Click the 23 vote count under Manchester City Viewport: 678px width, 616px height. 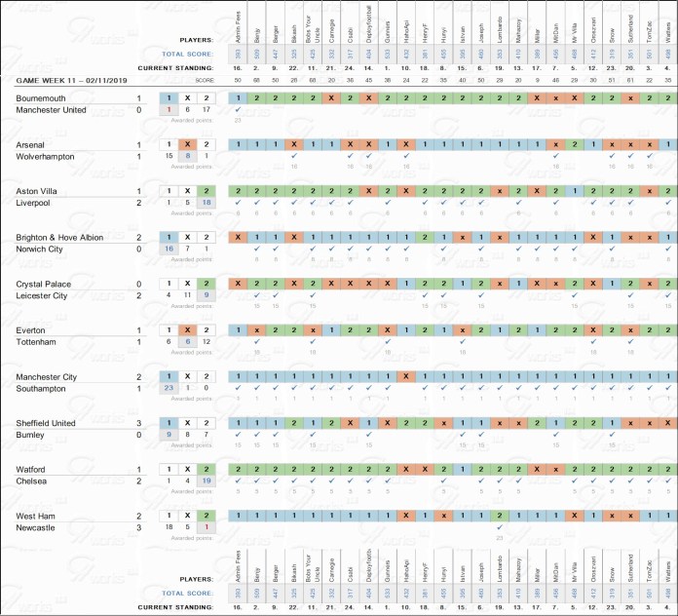169,388
